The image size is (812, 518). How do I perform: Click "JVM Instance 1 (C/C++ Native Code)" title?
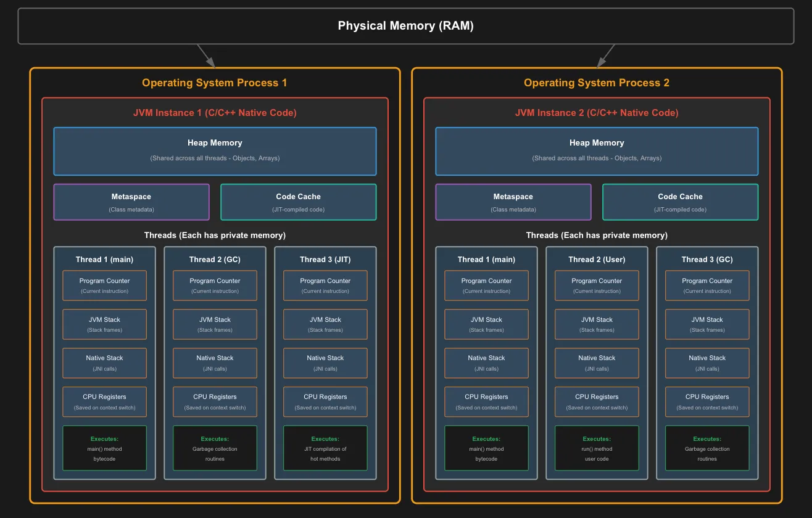click(215, 113)
